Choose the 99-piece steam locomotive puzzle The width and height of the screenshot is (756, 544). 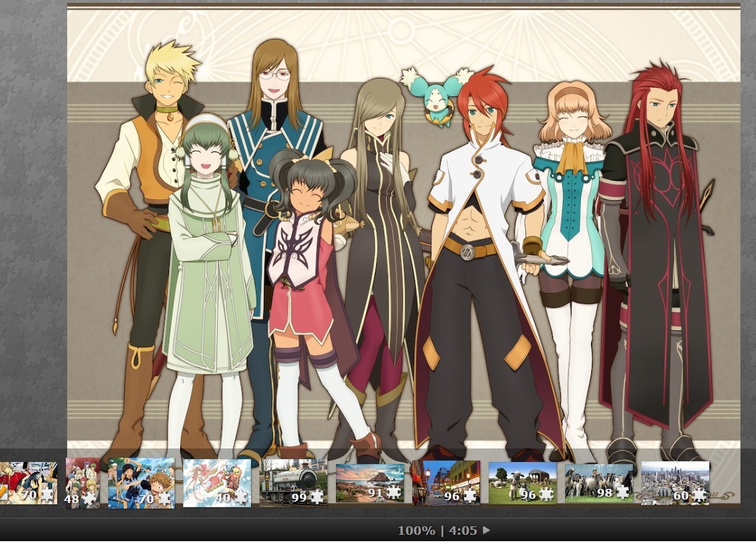point(293,482)
